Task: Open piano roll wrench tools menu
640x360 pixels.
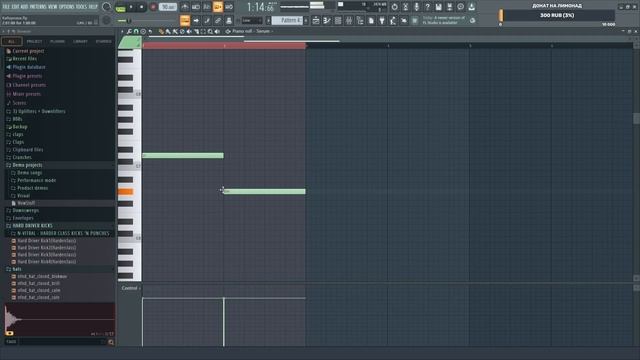Action: click(x=129, y=31)
